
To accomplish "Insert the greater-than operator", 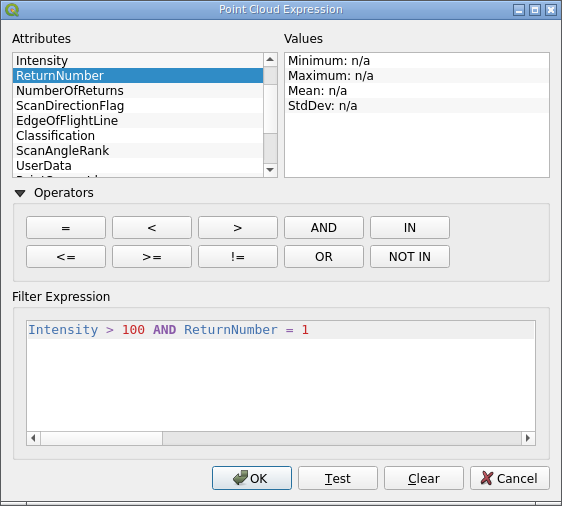I will click(238, 228).
